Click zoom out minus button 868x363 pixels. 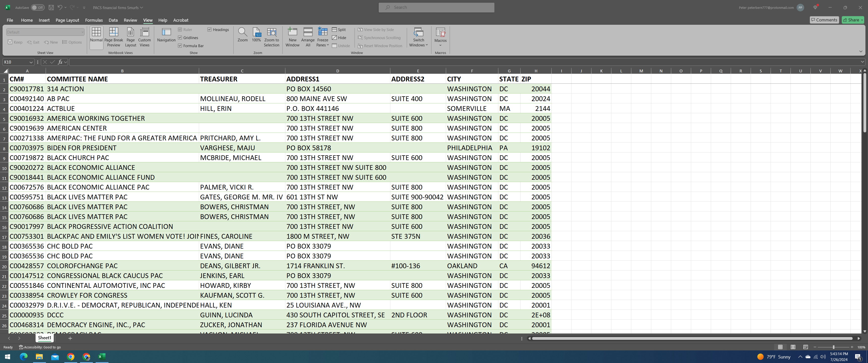point(815,347)
